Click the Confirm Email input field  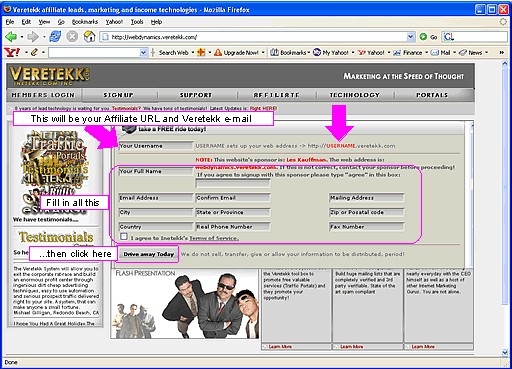point(233,198)
